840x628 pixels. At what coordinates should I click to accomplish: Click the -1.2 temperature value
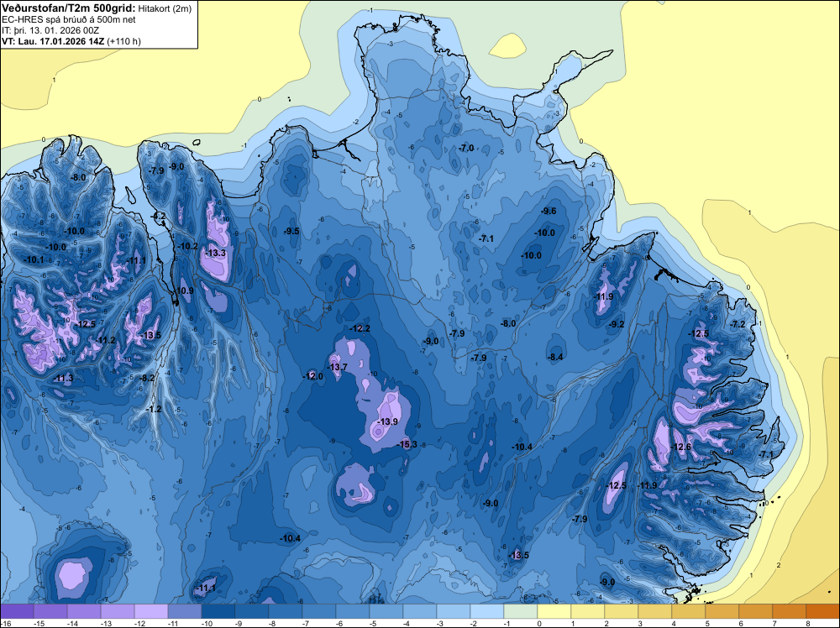click(154, 409)
